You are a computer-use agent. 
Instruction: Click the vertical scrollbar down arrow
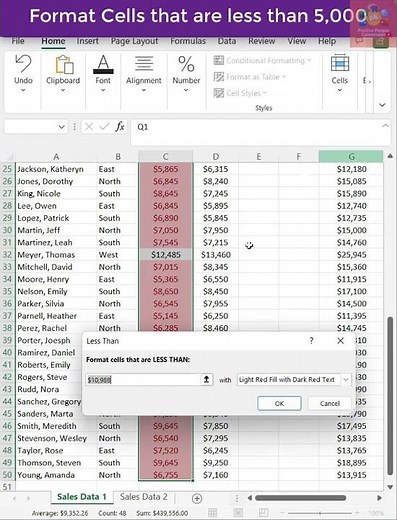pyautogui.click(x=390, y=487)
